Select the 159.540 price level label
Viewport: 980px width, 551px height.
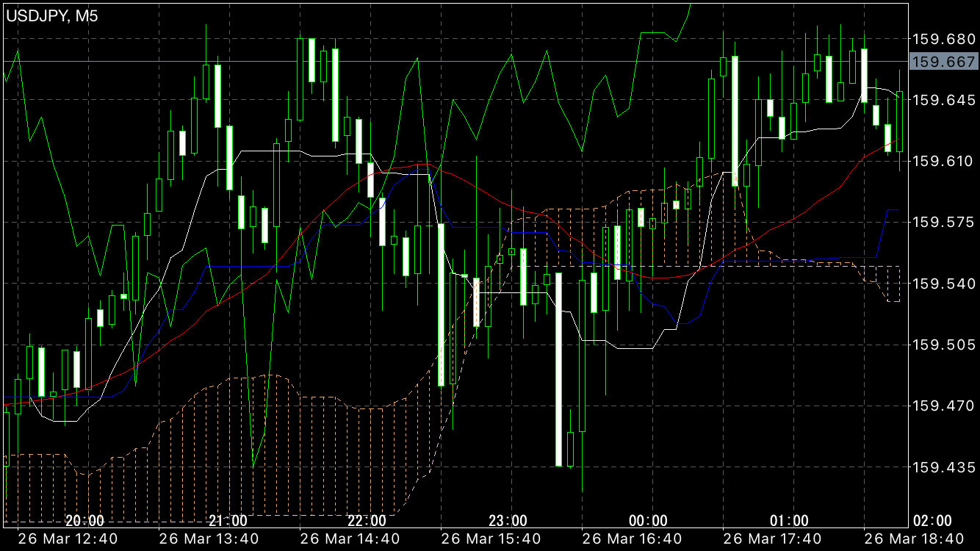click(x=943, y=283)
